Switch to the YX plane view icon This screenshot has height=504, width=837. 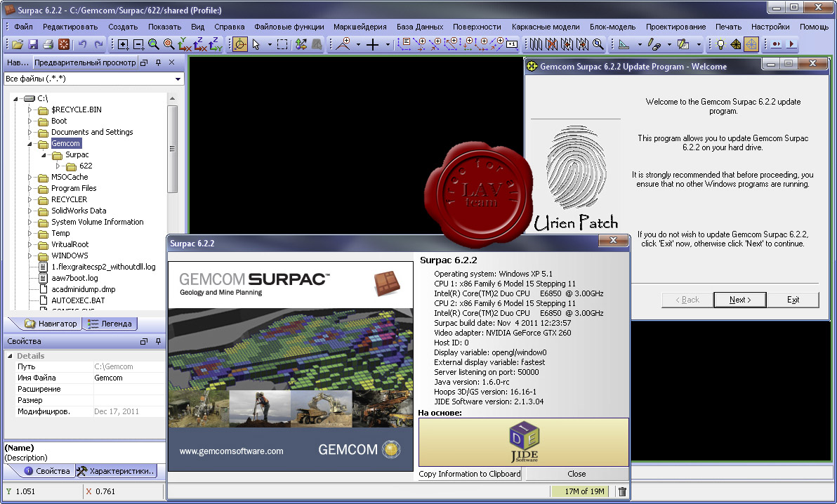point(184,44)
